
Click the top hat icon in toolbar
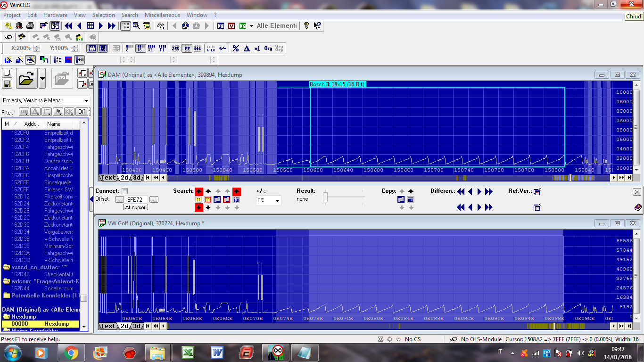(x=19, y=25)
